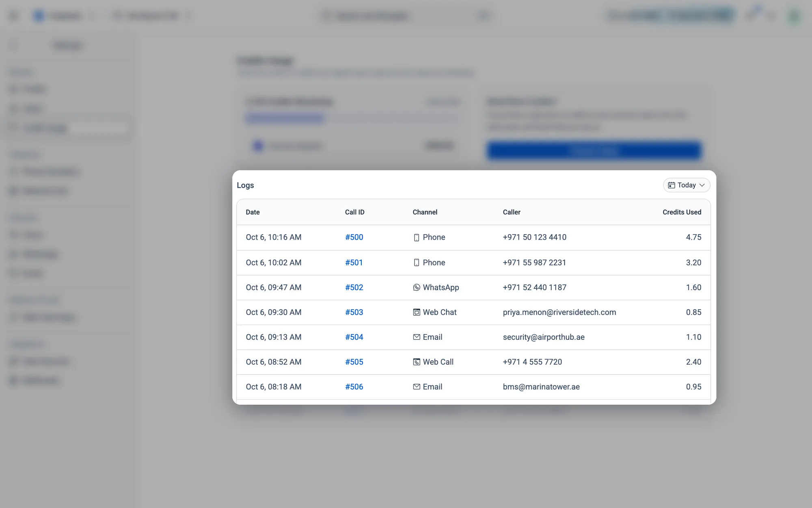Click the Logs panel heading
This screenshot has width=812, height=508.
point(245,185)
